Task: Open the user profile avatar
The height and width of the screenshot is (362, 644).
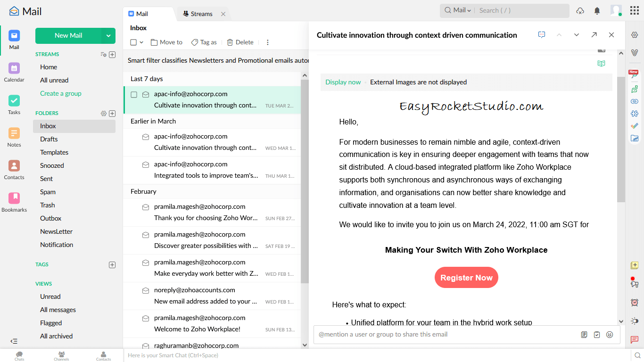Action: tap(616, 10)
